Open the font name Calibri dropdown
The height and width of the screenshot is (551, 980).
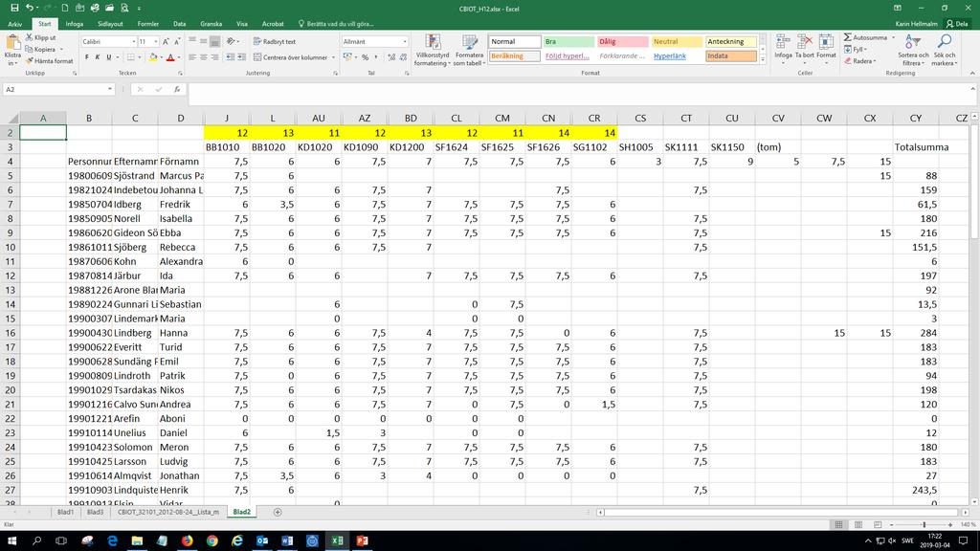pos(134,42)
